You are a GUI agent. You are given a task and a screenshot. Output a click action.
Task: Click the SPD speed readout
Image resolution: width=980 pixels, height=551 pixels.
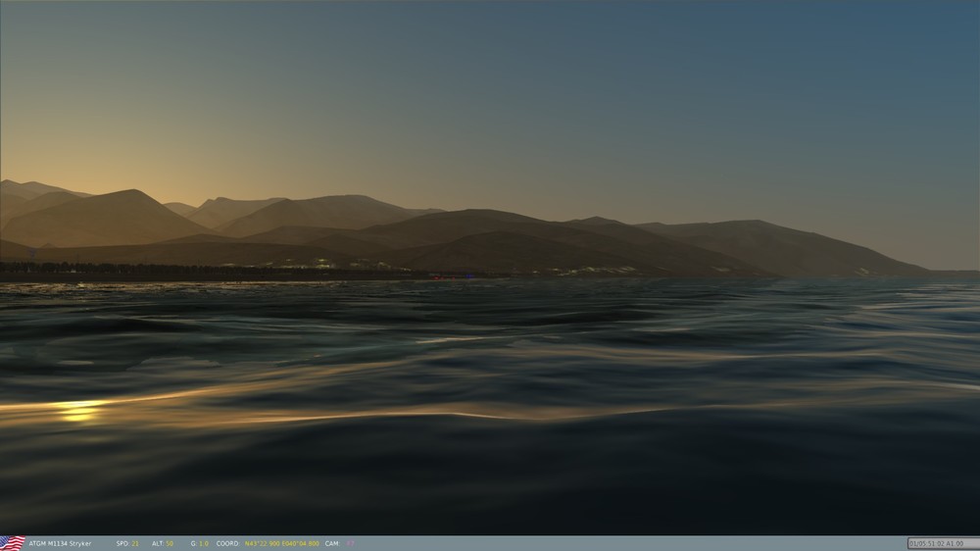pyautogui.click(x=127, y=543)
